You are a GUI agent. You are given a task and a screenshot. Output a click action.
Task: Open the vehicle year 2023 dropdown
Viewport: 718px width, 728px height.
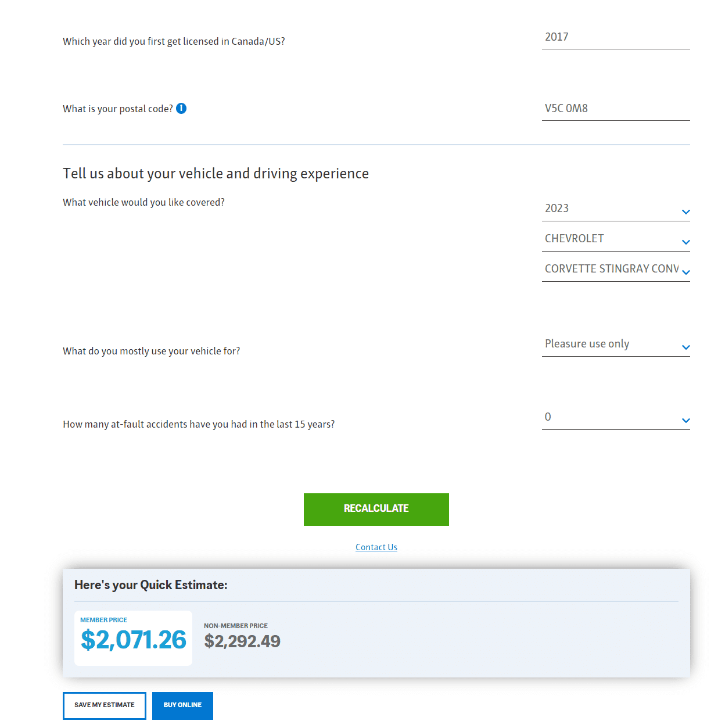[x=610, y=209]
